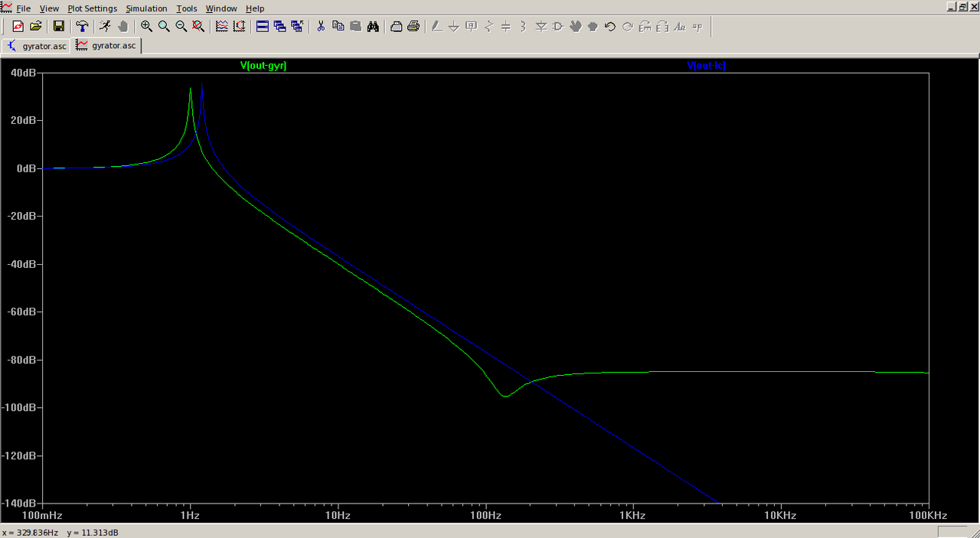Click the 0dB axis label
Image resolution: width=980 pixels, height=538 pixels.
(x=28, y=168)
